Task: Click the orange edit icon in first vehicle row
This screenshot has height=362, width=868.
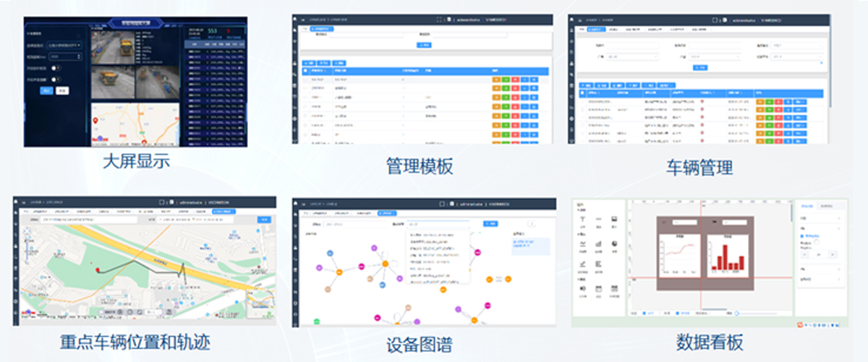Action: coord(759,102)
